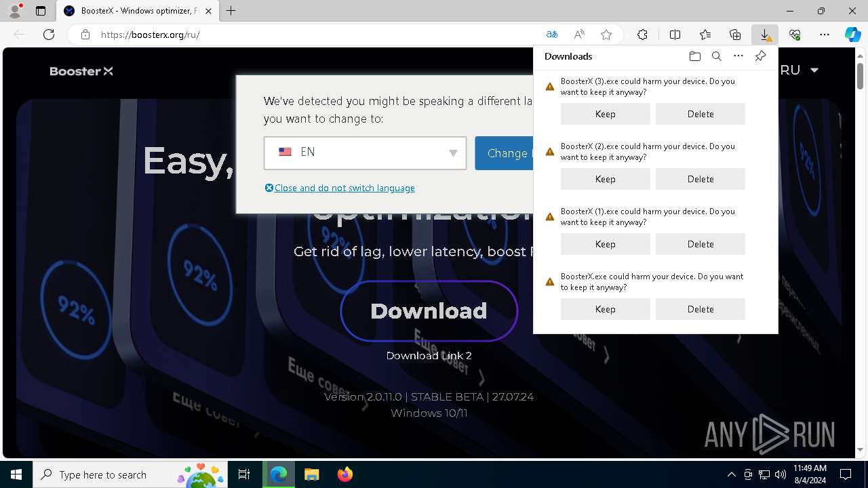Open the clock showing 11:49 AM
This screenshot has height=488, width=868.
point(810,474)
